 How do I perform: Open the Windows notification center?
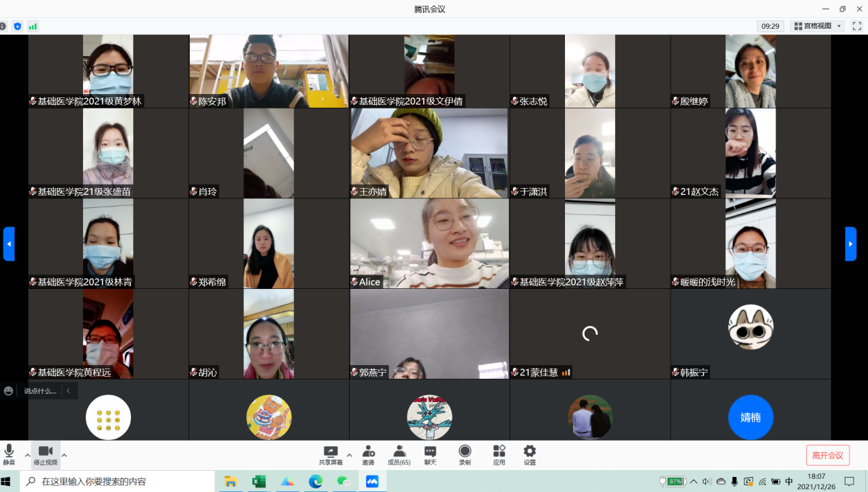(849, 481)
